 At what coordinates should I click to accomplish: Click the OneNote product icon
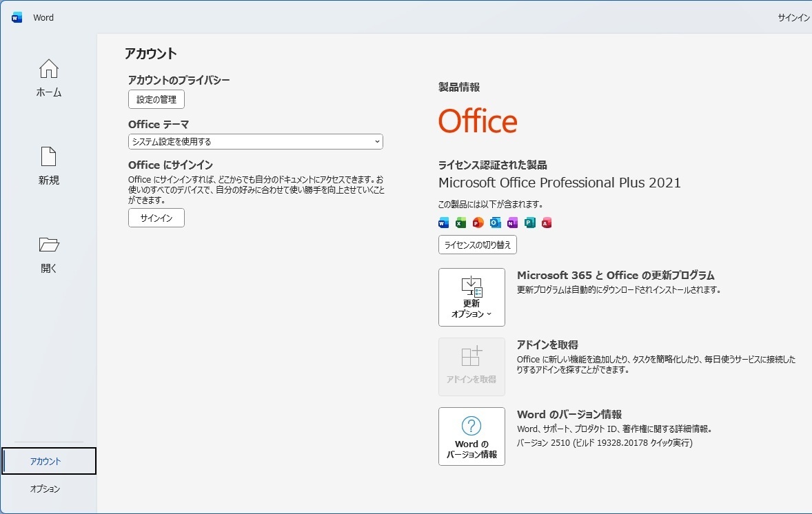(x=512, y=223)
